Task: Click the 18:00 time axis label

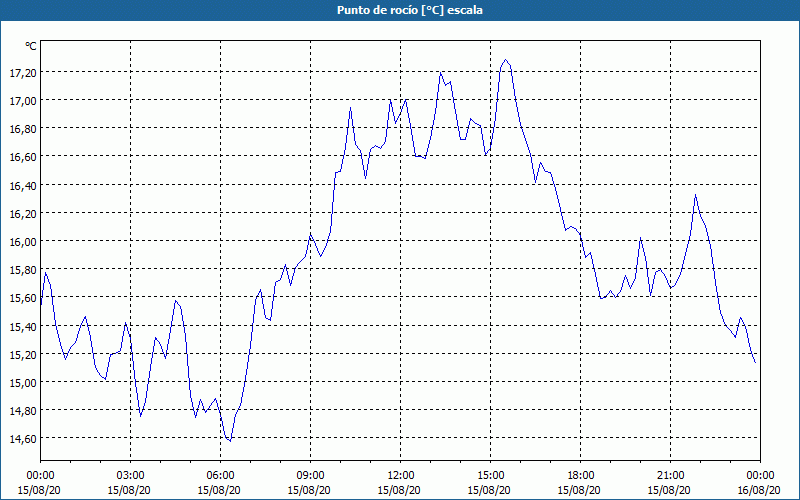Action: tap(580, 476)
